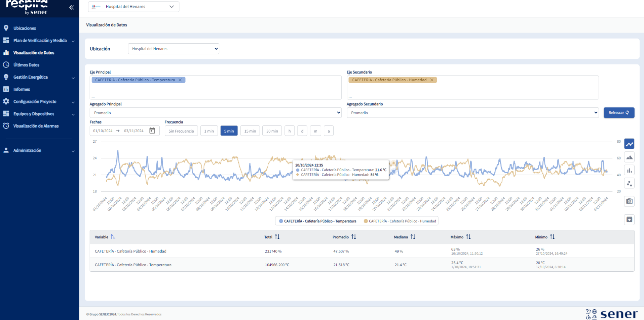Click the start date 01/10/2024 field
The height and width of the screenshot is (320, 644).
[x=103, y=131]
